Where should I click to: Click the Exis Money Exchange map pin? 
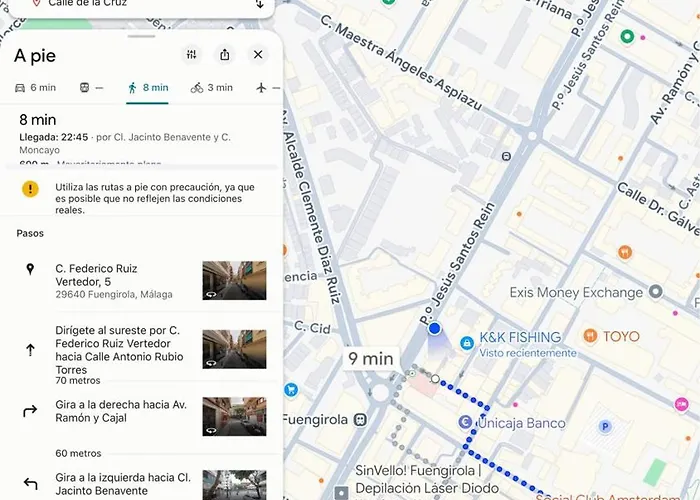pyautogui.click(x=655, y=292)
